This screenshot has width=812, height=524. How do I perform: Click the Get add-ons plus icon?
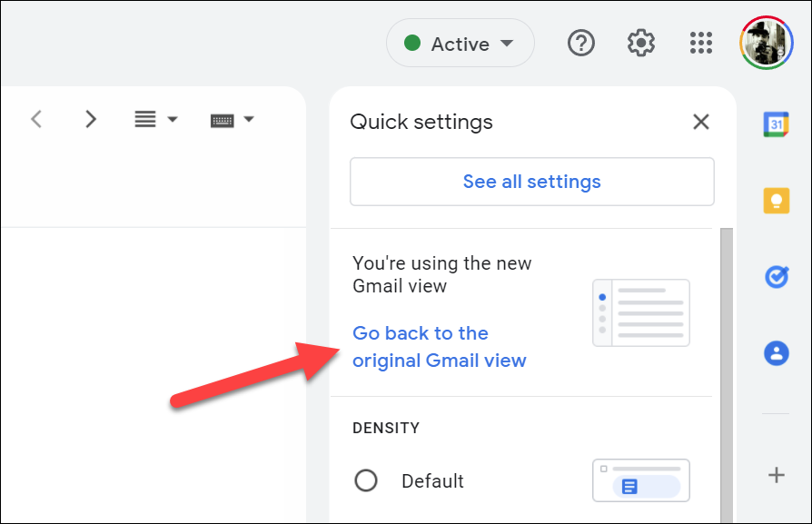(x=777, y=475)
